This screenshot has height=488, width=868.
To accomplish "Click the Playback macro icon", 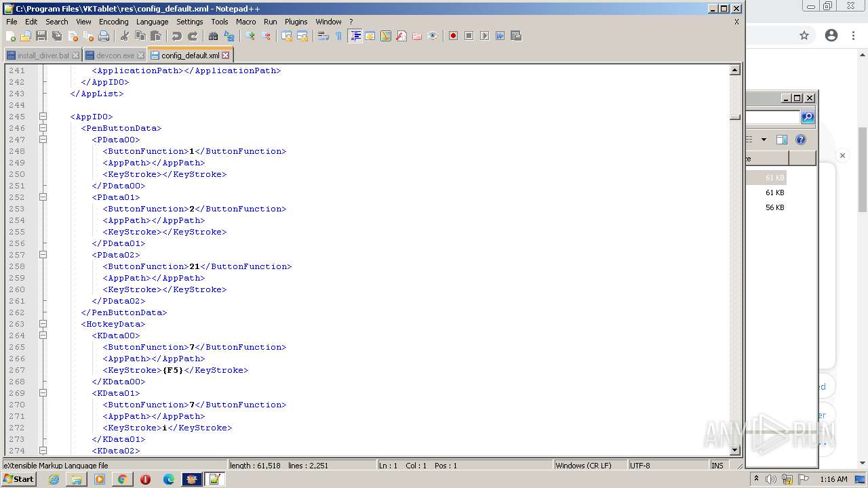I will point(484,36).
